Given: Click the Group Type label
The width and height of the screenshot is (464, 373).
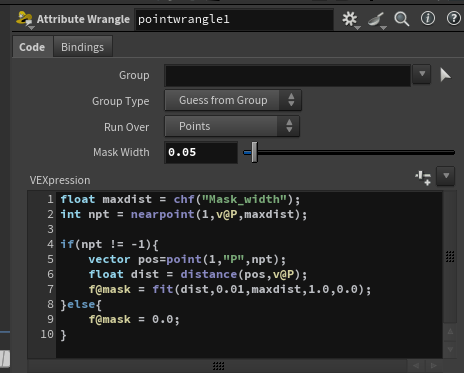Looking at the screenshot, I should click(120, 101).
